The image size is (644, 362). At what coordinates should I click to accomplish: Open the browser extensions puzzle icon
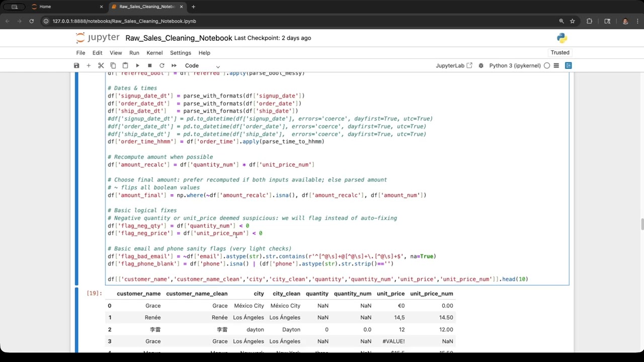(x=589, y=21)
